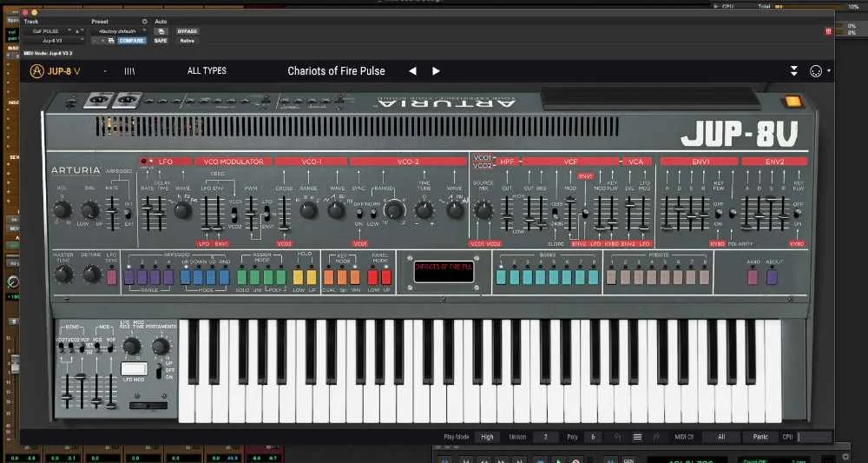
Task: Toggle HOLD UP yellow button
Action: click(312, 277)
